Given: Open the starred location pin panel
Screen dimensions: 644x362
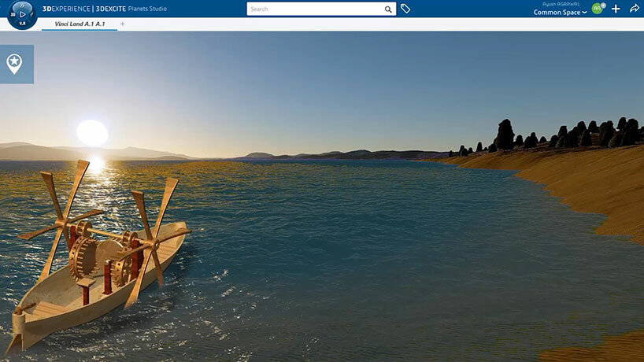Looking at the screenshot, I should [14, 64].
